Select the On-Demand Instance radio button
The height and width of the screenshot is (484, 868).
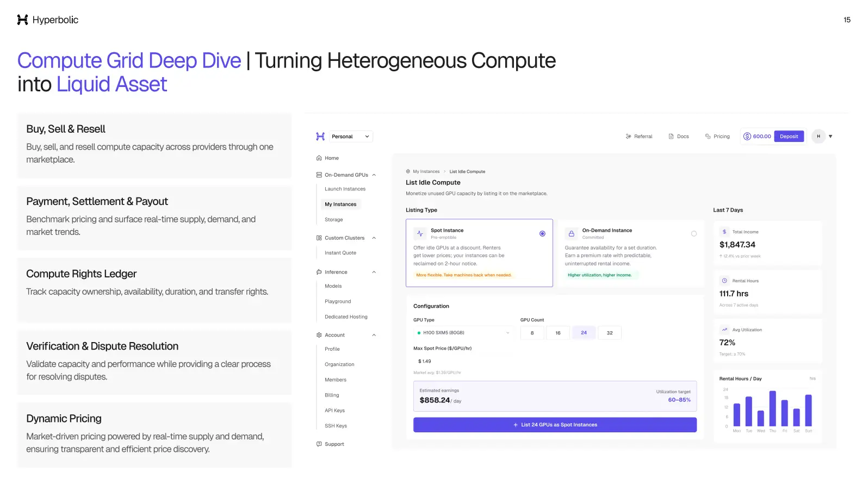point(694,234)
